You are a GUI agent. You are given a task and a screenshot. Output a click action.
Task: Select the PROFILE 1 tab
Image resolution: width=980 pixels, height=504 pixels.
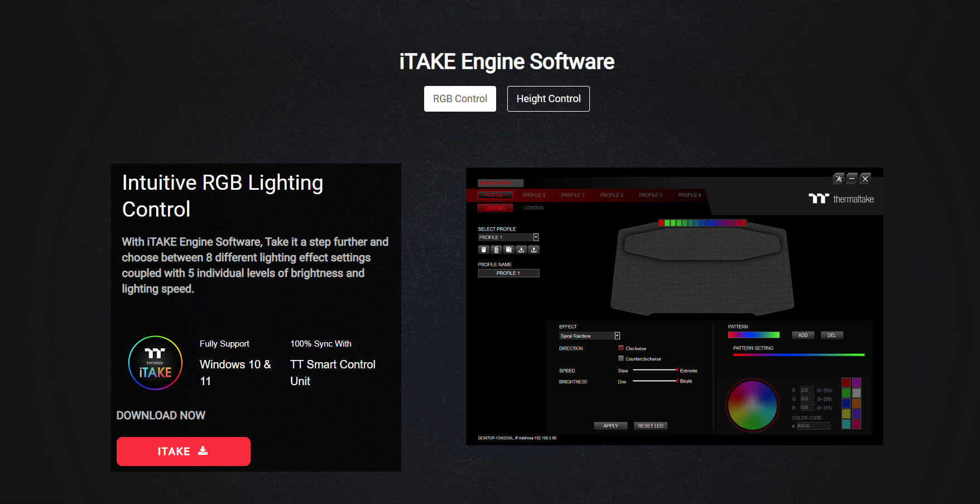point(495,195)
